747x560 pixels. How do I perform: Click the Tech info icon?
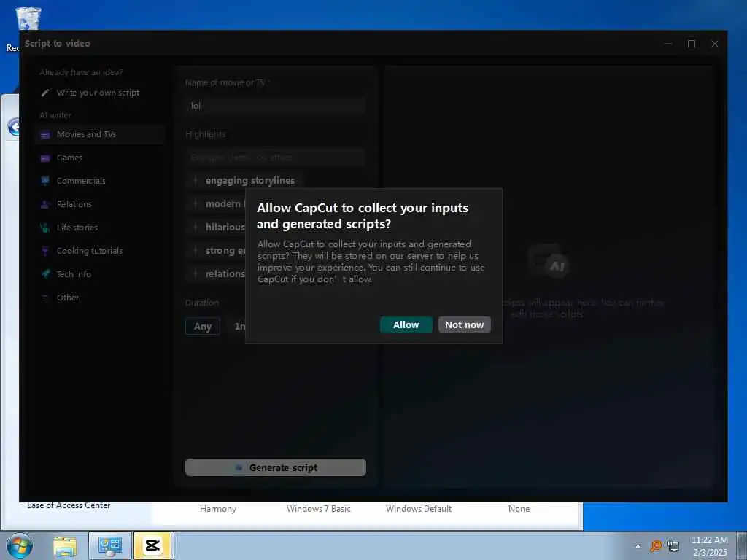coord(45,274)
